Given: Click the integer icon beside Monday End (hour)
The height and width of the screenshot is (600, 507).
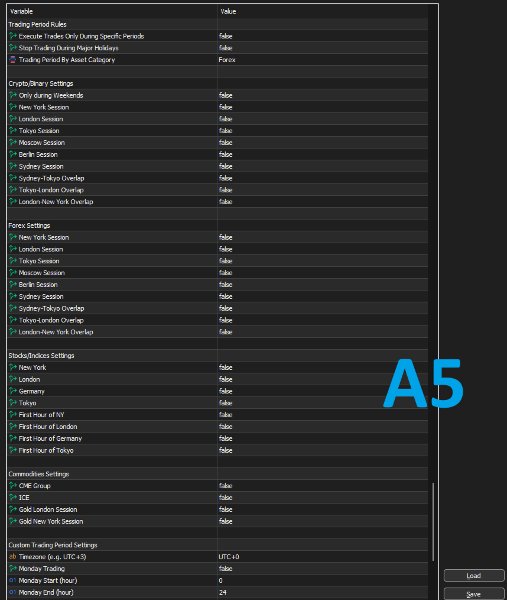Looking at the screenshot, I should pos(13,592).
